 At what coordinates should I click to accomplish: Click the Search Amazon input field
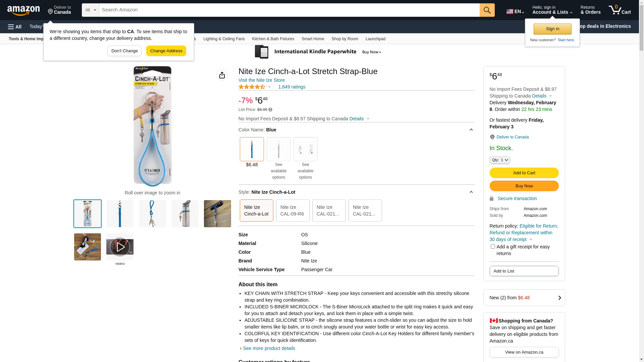289,10
